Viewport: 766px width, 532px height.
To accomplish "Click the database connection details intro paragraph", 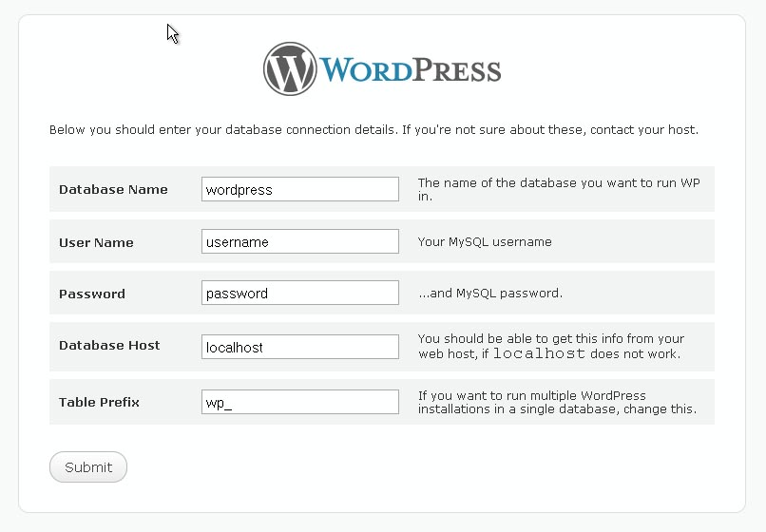I will coord(373,129).
